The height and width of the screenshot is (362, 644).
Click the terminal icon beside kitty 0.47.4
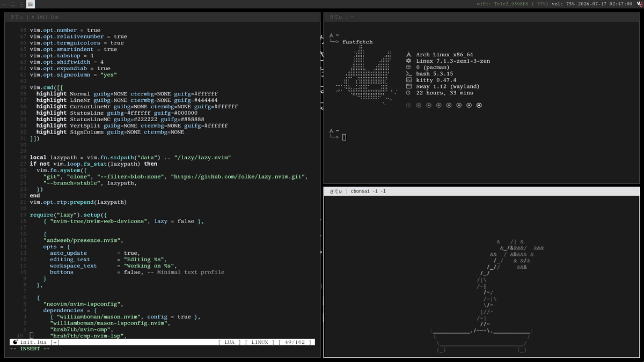pos(408,80)
